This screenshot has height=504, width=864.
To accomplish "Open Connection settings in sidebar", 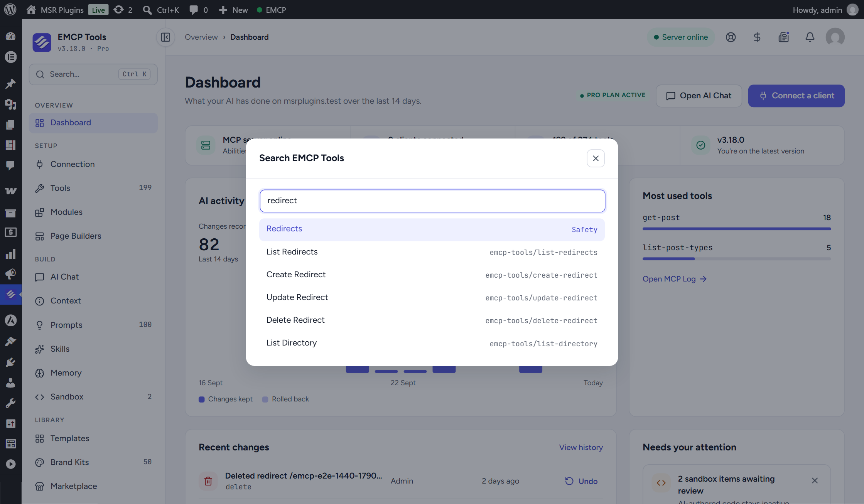I will point(93,164).
